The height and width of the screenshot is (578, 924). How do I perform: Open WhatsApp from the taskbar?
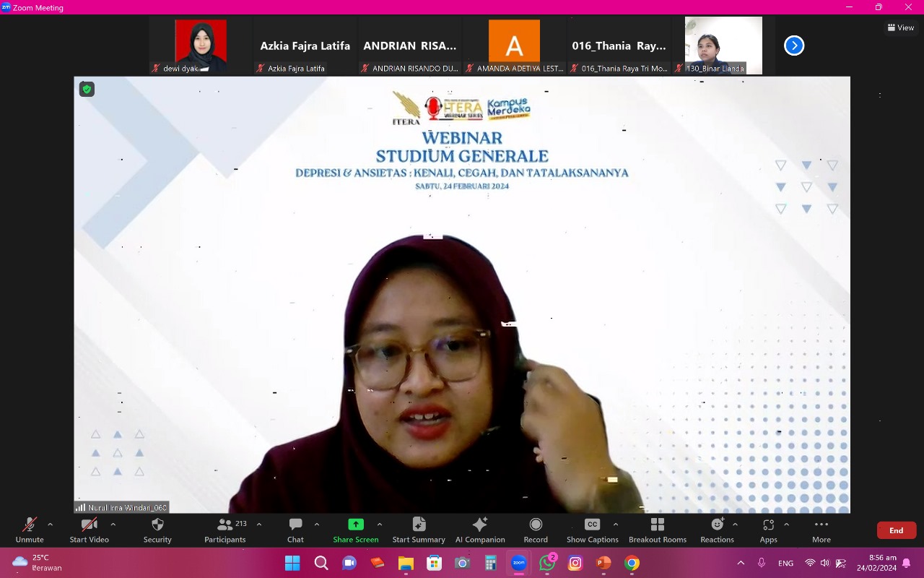pos(547,563)
